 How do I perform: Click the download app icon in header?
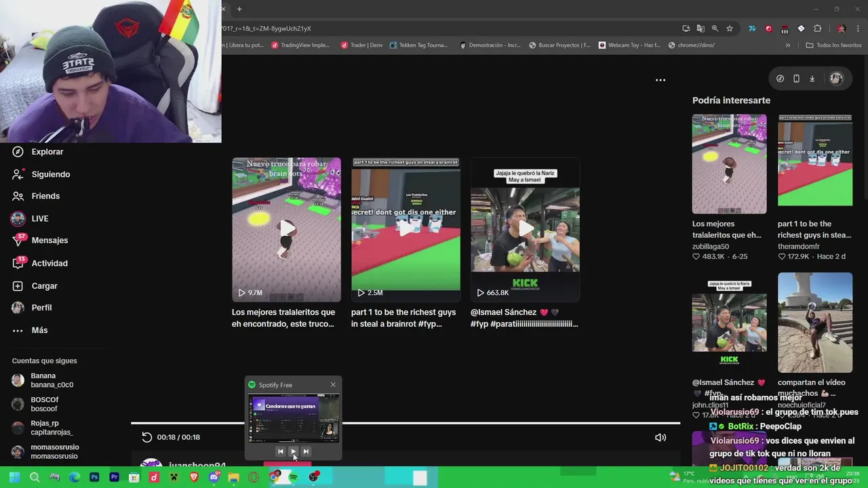pos(812,79)
